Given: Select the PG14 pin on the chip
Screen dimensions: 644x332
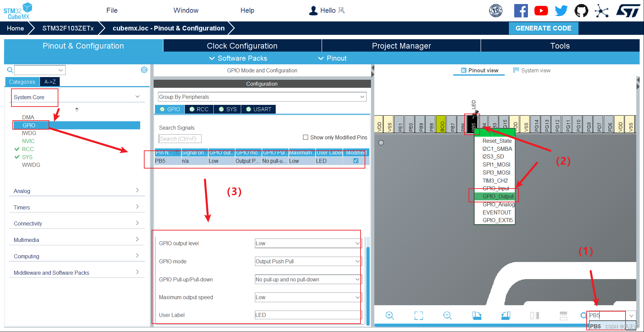Looking at the screenshot, I should [x=536, y=124].
